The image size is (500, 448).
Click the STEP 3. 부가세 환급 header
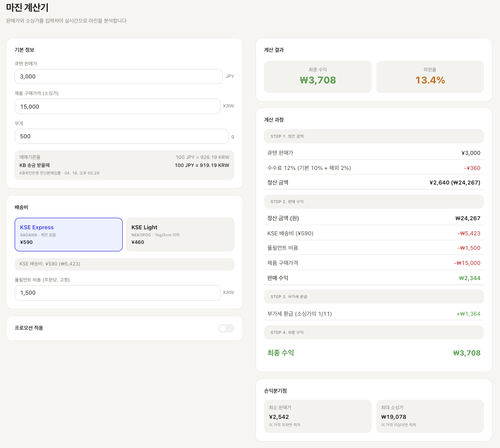pyautogui.click(x=374, y=297)
